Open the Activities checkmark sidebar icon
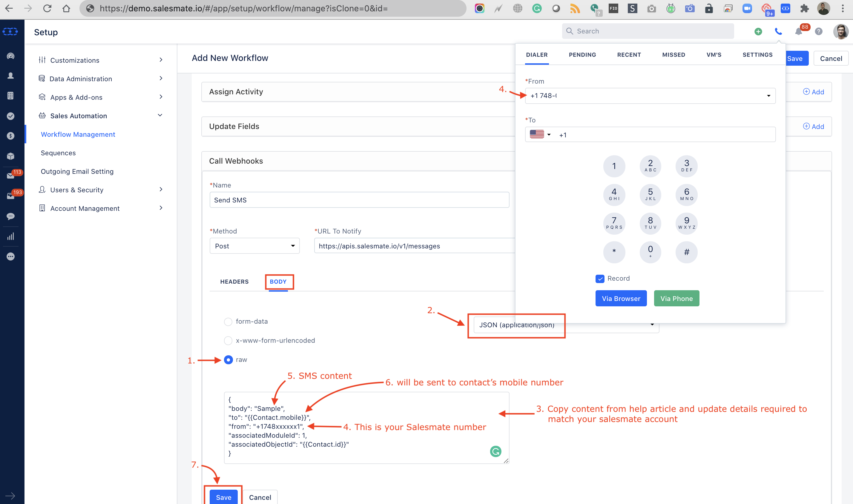Viewport: 853px width, 504px height. (10, 116)
